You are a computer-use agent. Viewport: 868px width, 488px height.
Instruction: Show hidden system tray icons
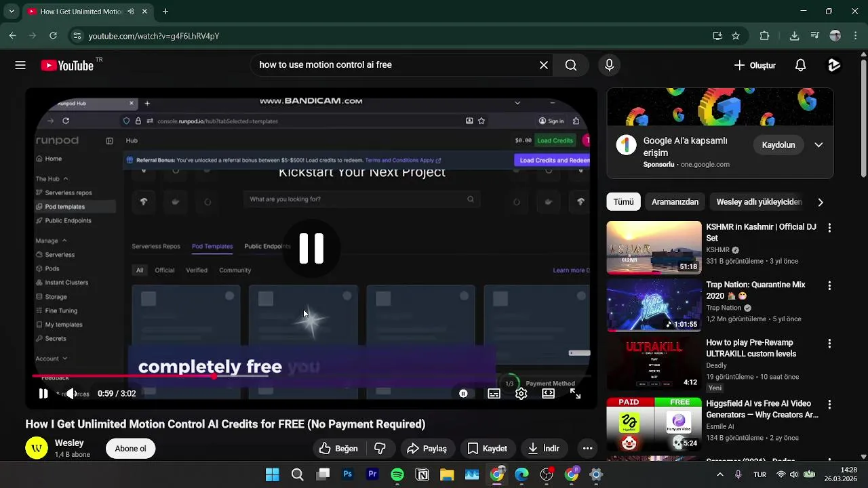(x=719, y=474)
